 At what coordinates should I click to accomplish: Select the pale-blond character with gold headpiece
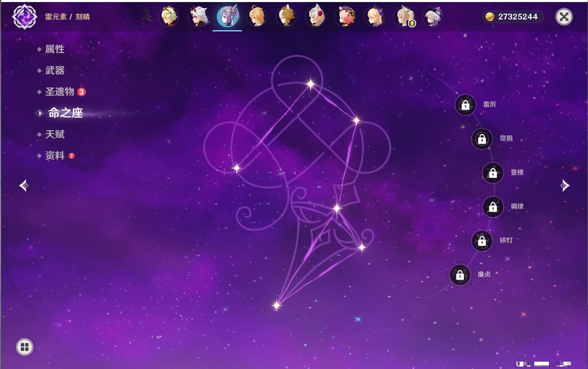pyautogui.click(x=169, y=17)
